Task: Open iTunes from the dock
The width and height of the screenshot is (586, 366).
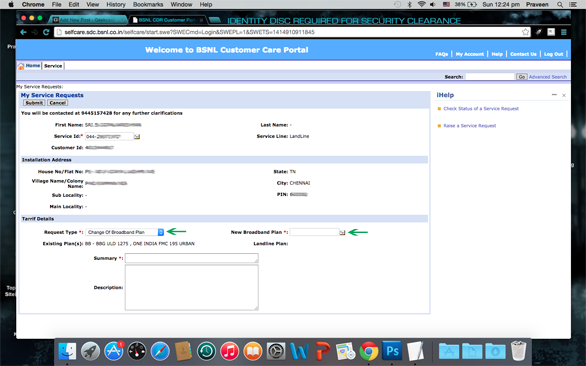Action: tap(229, 351)
